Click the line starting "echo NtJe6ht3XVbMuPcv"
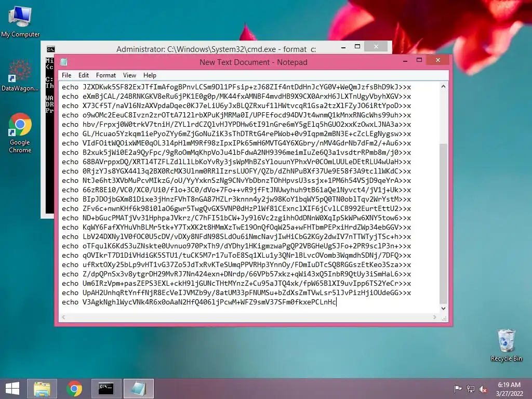Screen dimensions: 532x399 click(236, 180)
